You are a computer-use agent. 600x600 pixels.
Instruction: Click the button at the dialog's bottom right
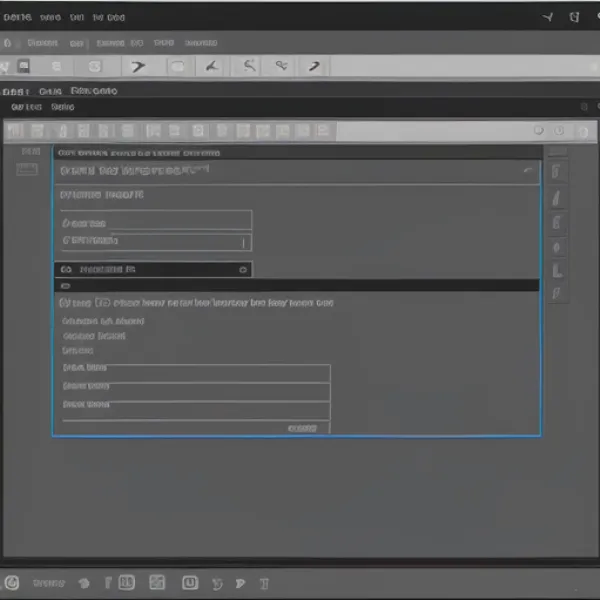pyautogui.click(x=302, y=427)
